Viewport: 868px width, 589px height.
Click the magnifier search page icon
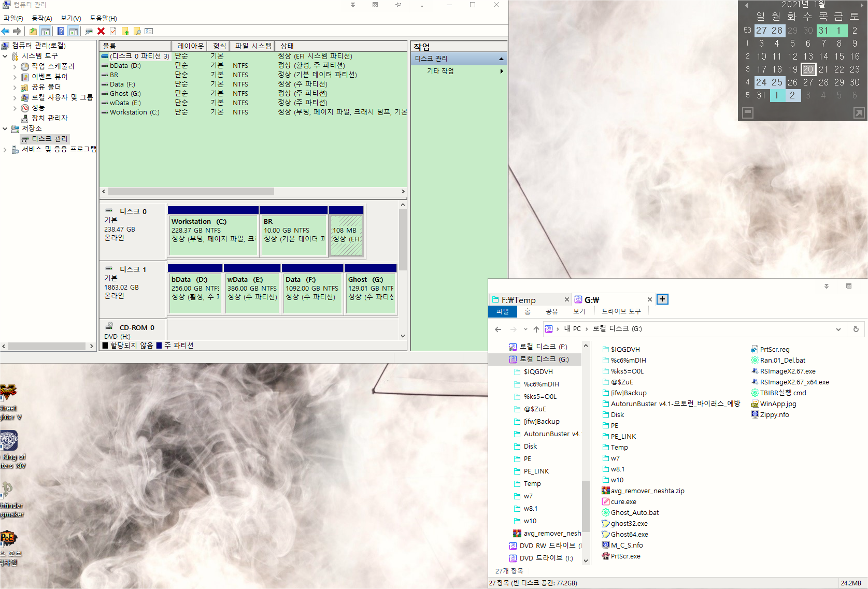click(x=137, y=31)
